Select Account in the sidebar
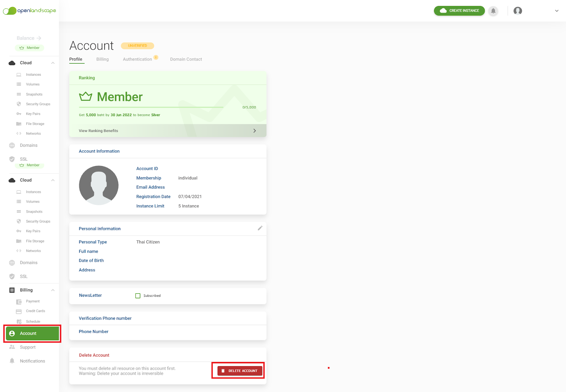This screenshot has height=392, width=566. click(32, 334)
